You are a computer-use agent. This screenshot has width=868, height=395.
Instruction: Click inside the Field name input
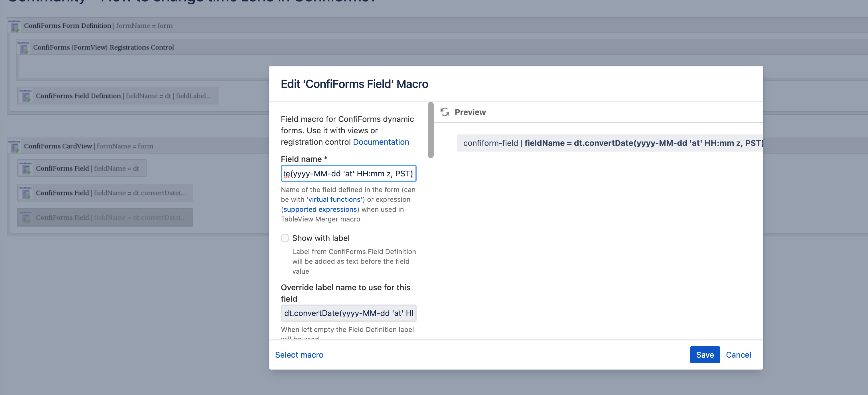pyautogui.click(x=348, y=173)
